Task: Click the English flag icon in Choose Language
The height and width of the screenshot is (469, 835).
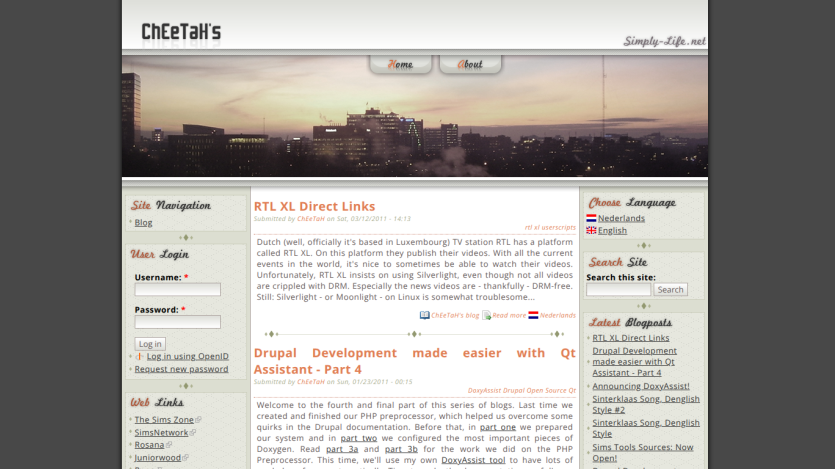Action: coord(591,231)
